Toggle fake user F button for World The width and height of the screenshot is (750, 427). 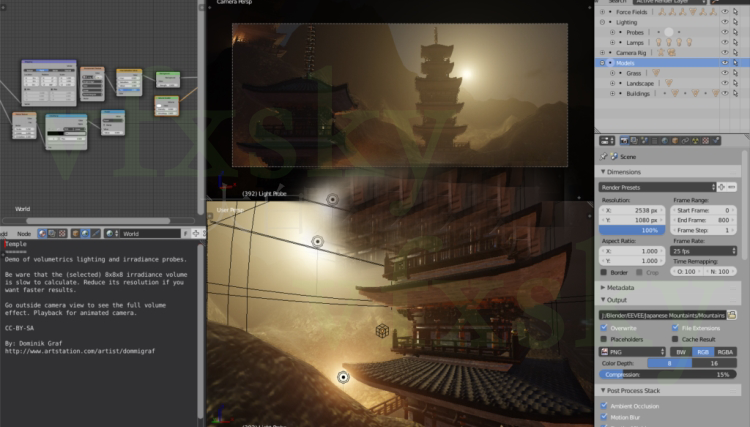click(x=186, y=233)
